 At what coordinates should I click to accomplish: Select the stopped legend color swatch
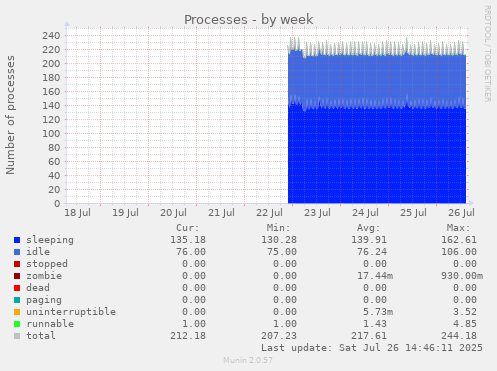pos(17,264)
